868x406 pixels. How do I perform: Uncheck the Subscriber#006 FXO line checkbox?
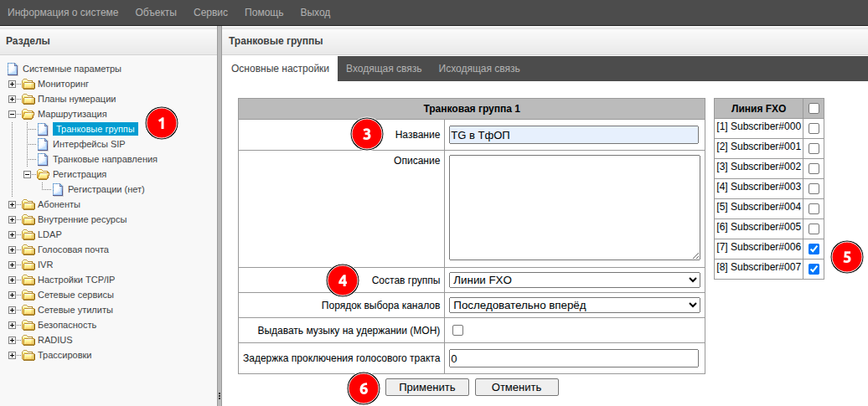[x=814, y=249]
